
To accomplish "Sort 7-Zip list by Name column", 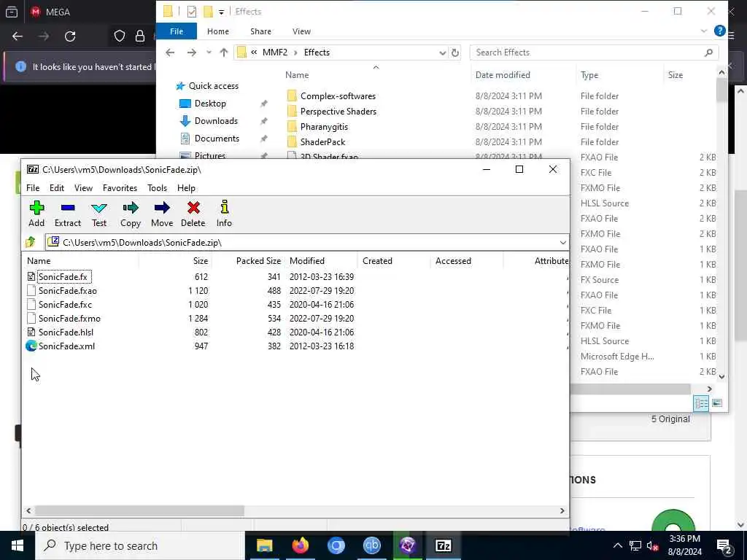I will [x=80, y=261].
